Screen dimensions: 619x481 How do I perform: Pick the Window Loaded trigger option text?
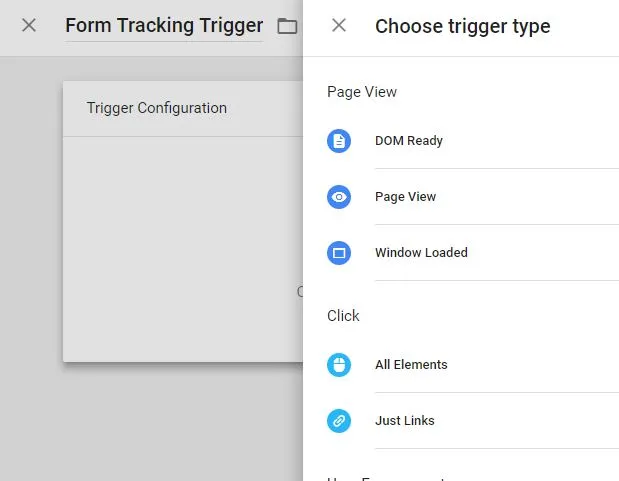[421, 252]
